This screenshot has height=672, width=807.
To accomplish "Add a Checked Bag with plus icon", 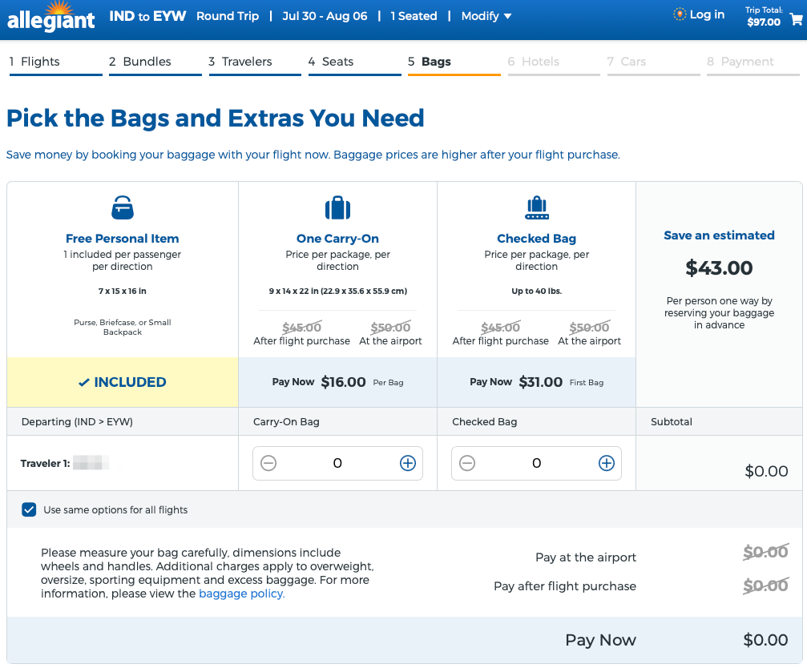I will (x=607, y=463).
